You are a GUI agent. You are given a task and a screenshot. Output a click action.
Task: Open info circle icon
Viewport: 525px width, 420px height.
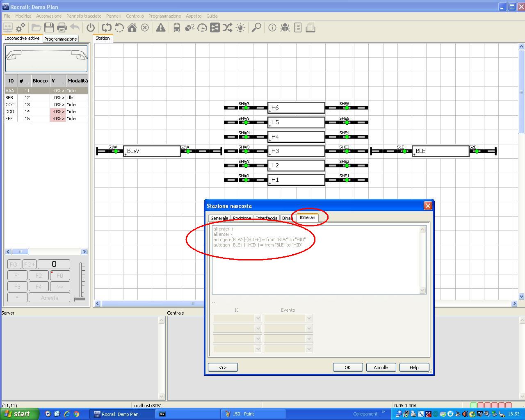tap(272, 27)
